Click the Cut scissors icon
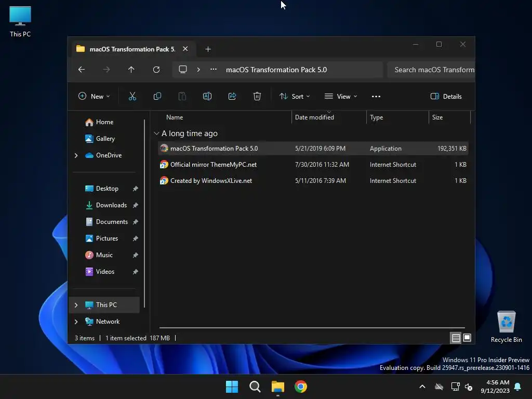 [x=132, y=96]
